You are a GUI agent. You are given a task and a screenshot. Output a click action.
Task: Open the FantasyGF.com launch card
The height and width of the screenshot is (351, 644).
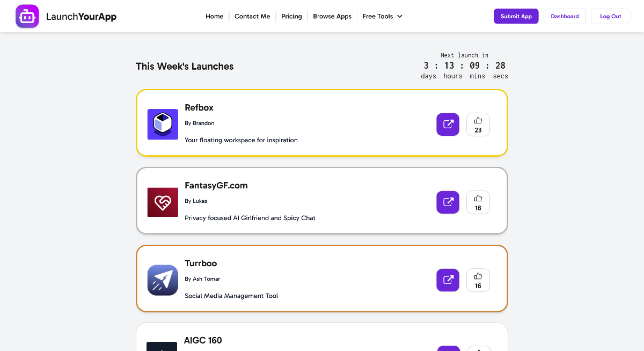pyautogui.click(x=322, y=200)
